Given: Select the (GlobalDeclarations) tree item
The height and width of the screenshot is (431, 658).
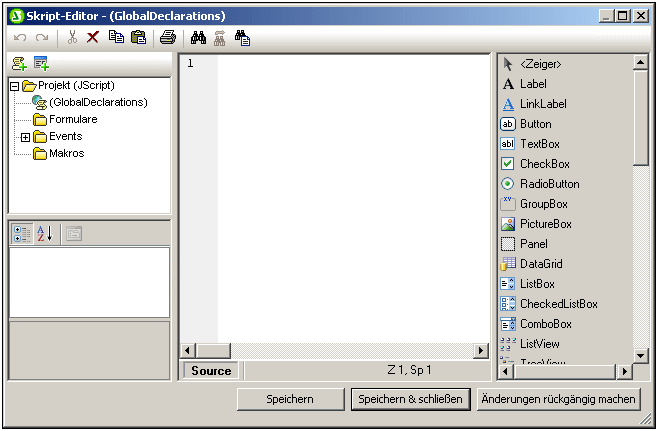Looking at the screenshot, I should (x=98, y=102).
